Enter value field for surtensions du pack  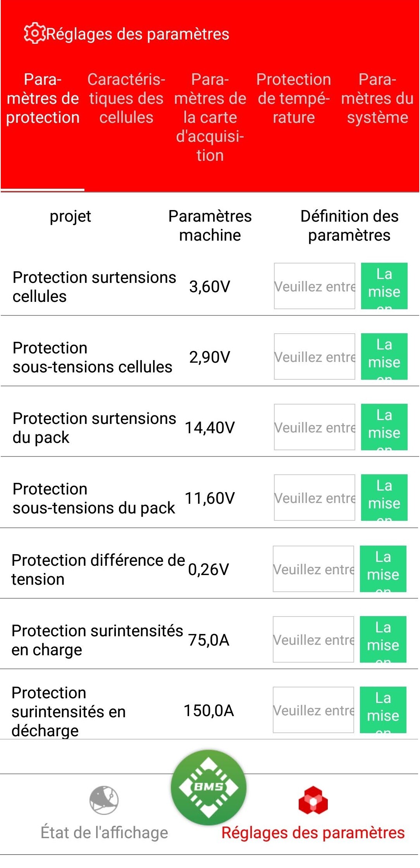(x=314, y=427)
